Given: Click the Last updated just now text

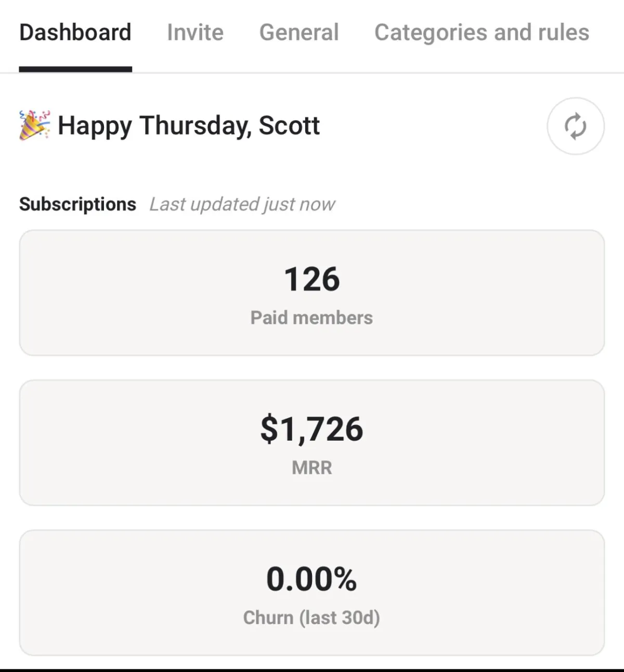Looking at the screenshot, I should tap(242, 204).
